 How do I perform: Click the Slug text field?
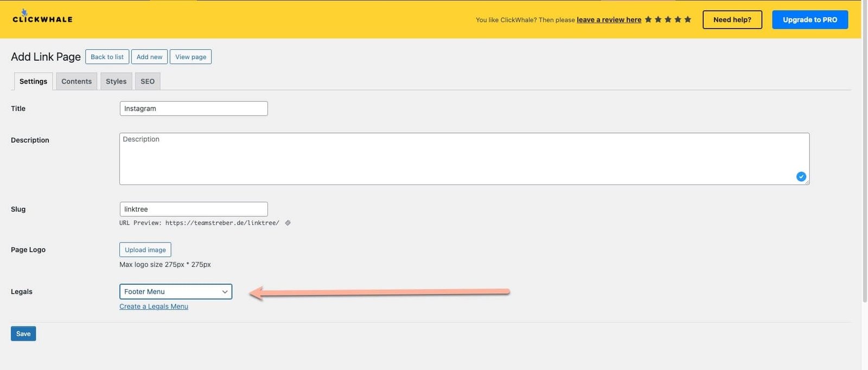[x=193, y=209]
